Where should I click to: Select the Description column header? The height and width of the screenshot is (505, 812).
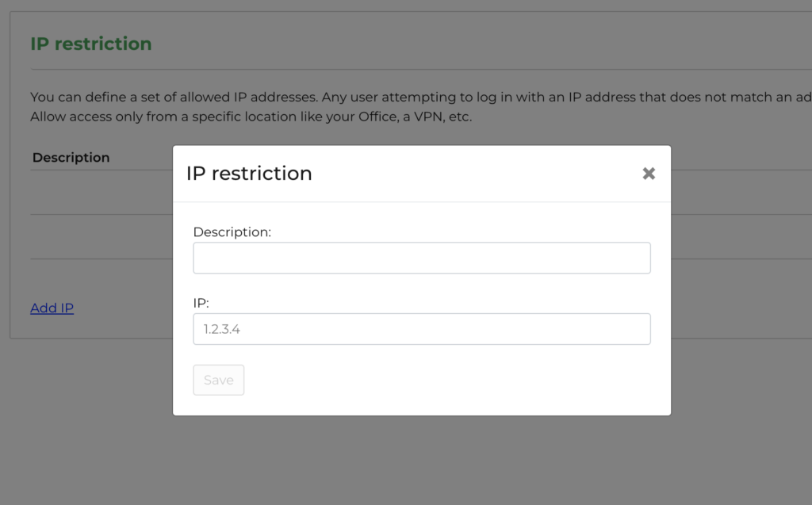71,157
